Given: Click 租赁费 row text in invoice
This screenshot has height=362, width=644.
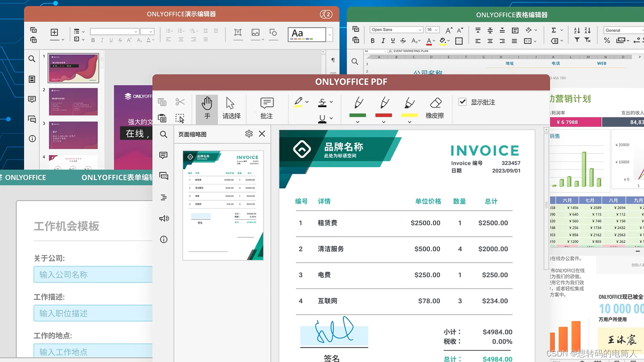Looking at the screenshot, I should pos(328,223).
